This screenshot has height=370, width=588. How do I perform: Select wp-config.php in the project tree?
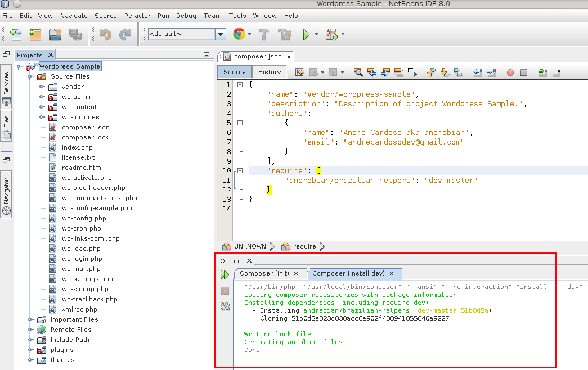pos(84,218)
